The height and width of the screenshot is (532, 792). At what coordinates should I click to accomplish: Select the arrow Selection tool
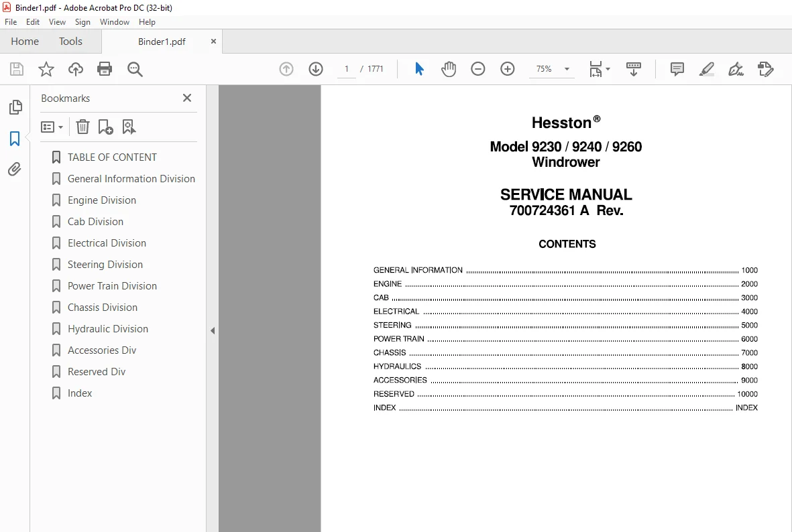pyautogui.click(x=419, y=68)
